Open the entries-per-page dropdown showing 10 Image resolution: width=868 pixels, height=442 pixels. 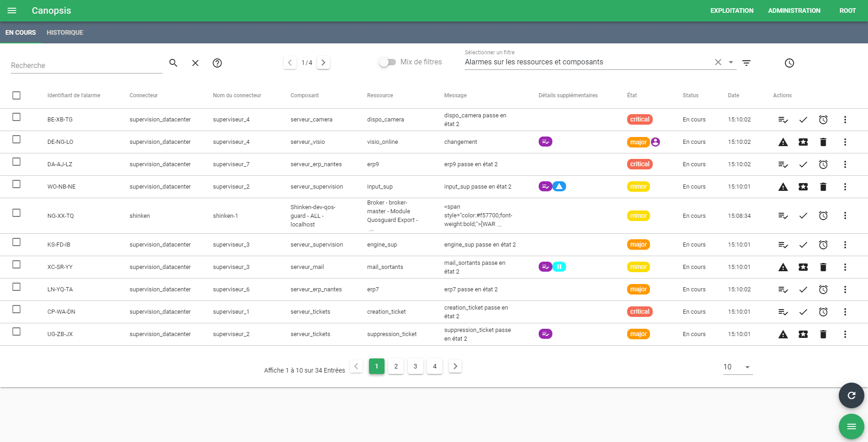[x=737, y=367]
